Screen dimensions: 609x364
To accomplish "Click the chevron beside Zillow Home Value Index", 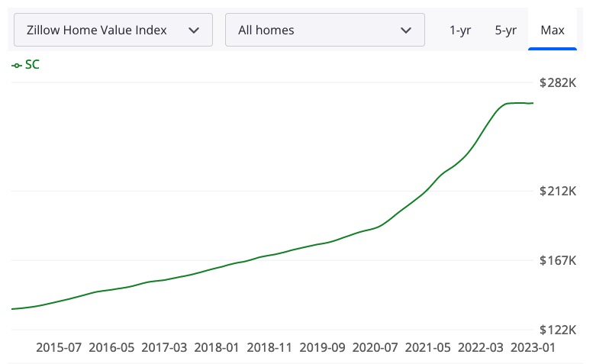I will click(x=195, y=31).
